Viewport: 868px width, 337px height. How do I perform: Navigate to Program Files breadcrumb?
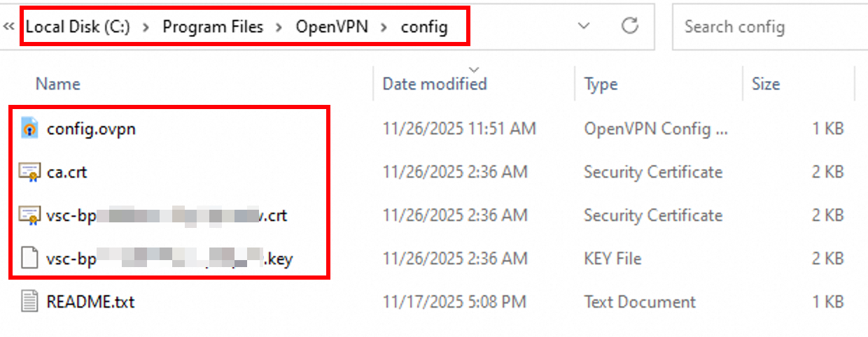(213, 27)
